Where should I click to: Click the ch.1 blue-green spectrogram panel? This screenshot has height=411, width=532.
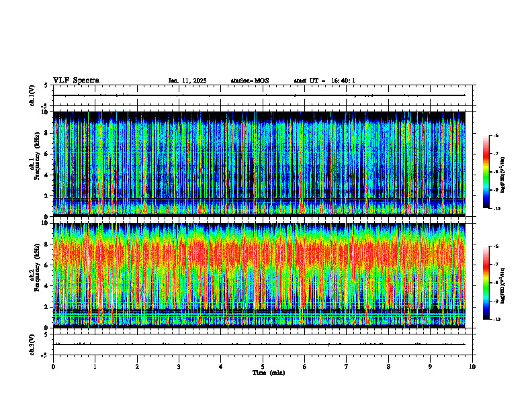click(x=259, y=164)
